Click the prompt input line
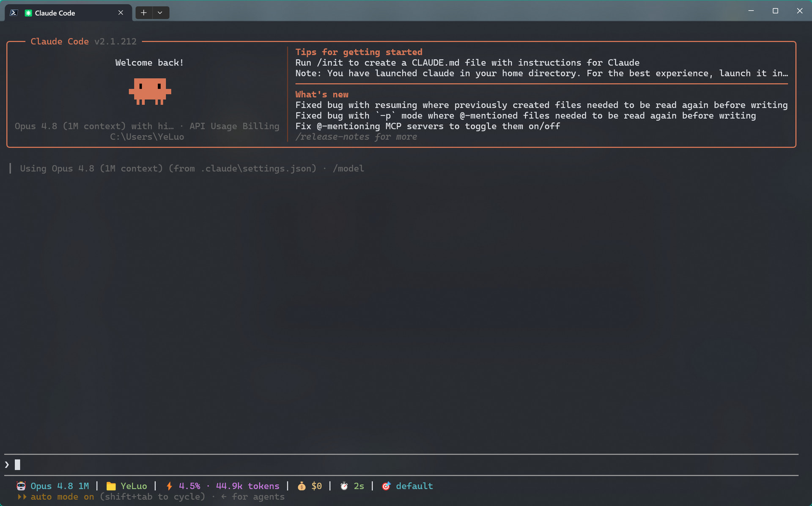 401,465
